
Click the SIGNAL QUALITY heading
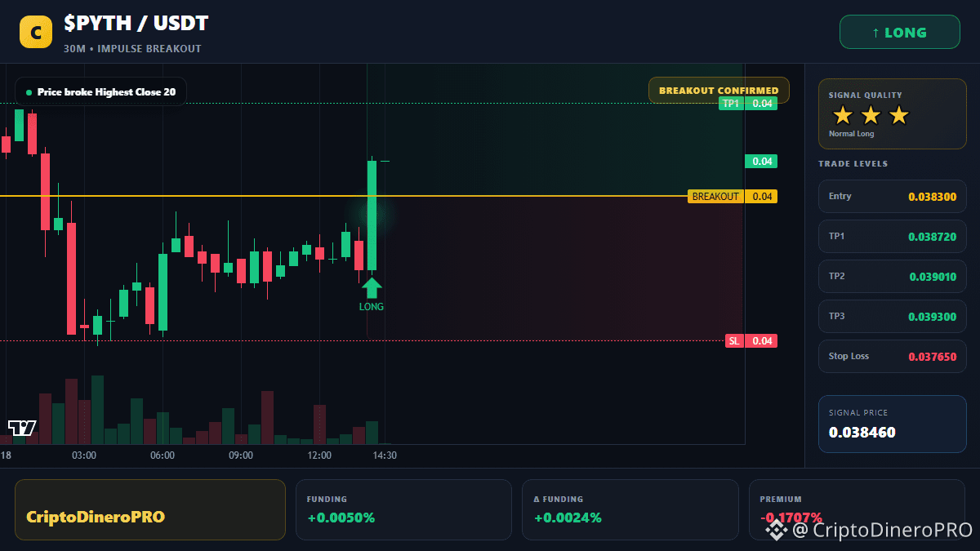click(865, 96)
